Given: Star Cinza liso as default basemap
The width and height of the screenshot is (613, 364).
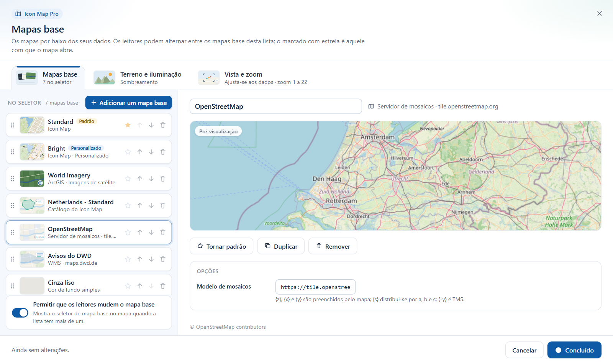Looking at the screenshot, I should [x=128, y=286].
